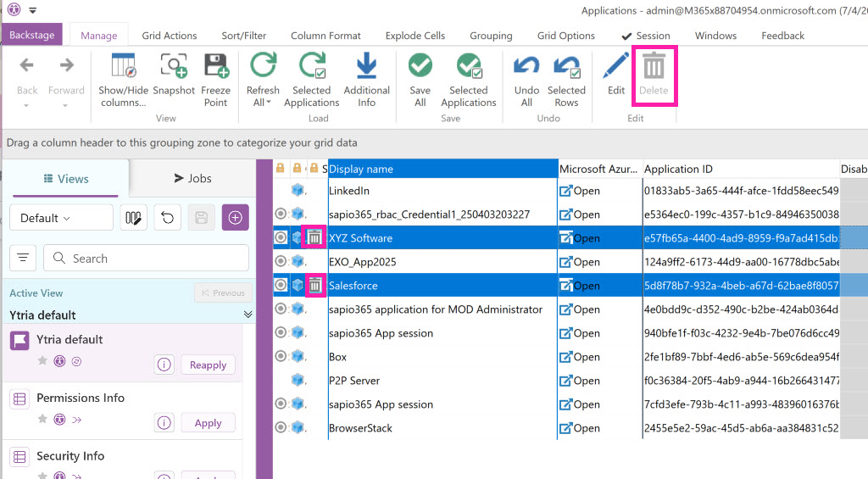The height and width of the screenshot is (479, 868).
Task: Expand the Refresh All dropdown
Action: (269, 103)
